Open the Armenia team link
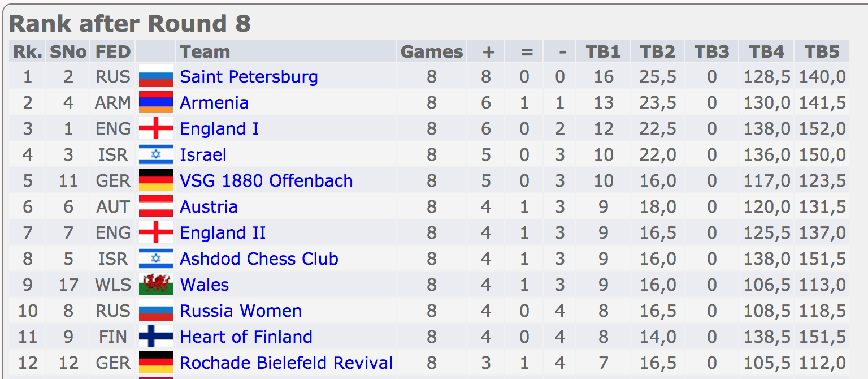 click(x=214, y=102)
